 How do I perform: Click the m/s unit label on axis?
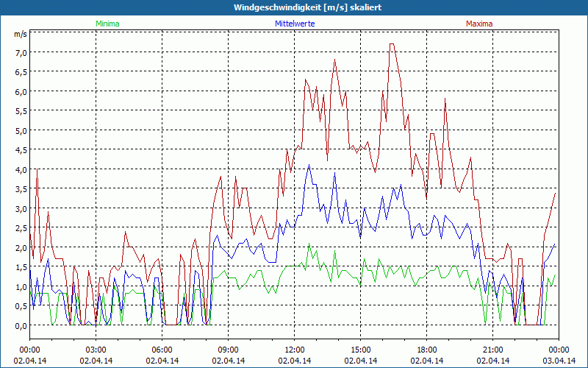(19, 34)
